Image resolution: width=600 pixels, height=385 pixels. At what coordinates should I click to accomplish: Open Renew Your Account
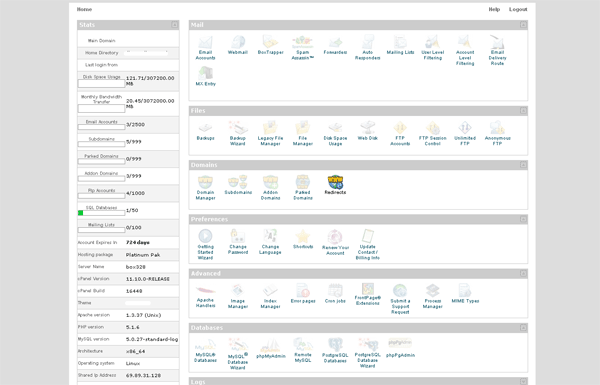coord(335,243)
